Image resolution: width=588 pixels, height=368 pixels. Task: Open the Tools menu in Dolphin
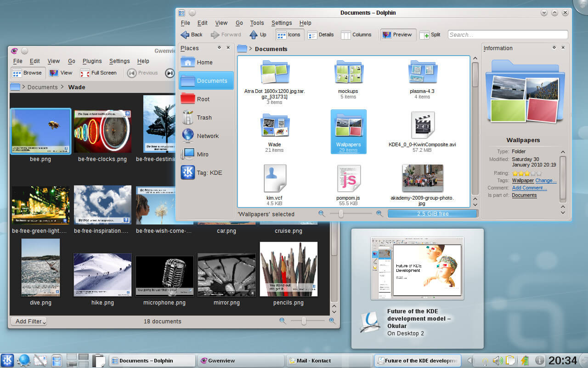pyautogui.click(x=256, y=23)
